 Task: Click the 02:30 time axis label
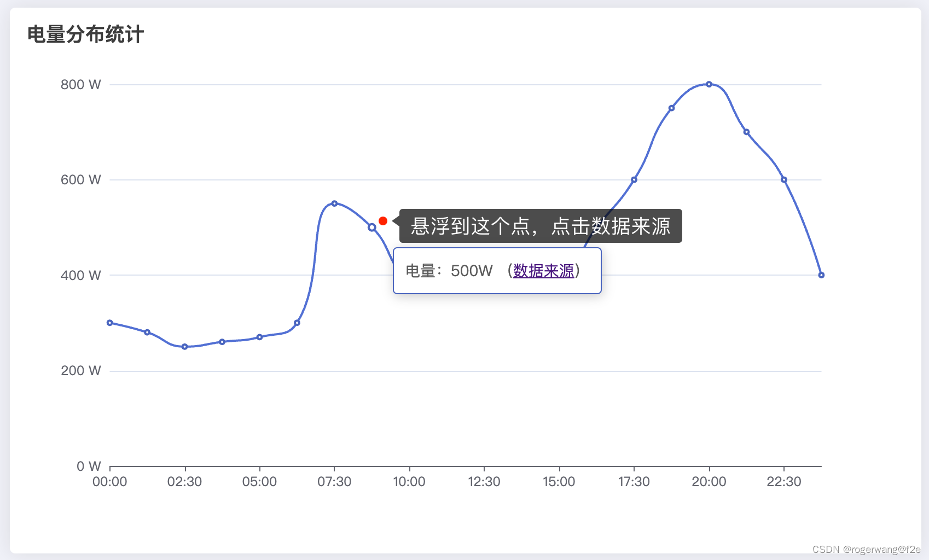point(185,482)
